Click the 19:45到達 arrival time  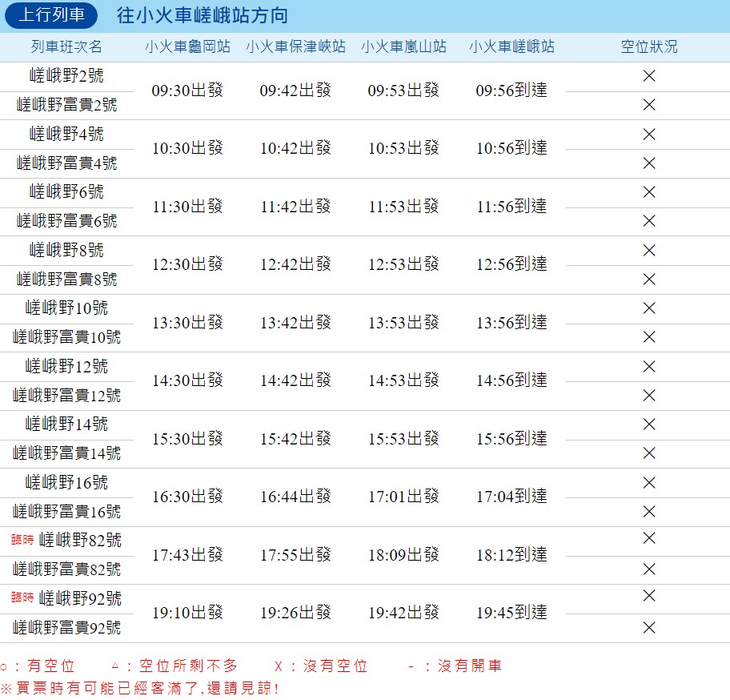pos(511,613)
